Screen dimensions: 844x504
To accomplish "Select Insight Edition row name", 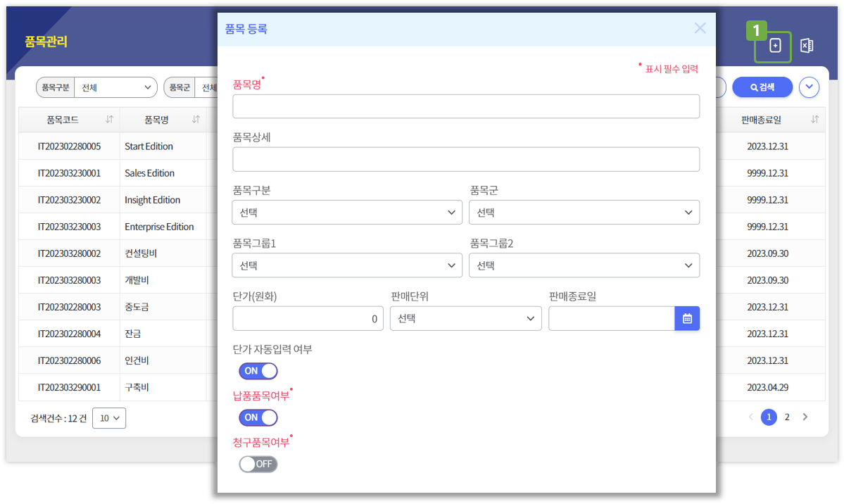I will [152, 200].
